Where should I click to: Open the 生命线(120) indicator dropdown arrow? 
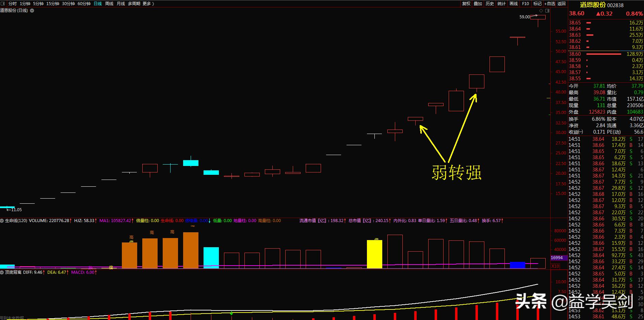click(x=2, y=221)
